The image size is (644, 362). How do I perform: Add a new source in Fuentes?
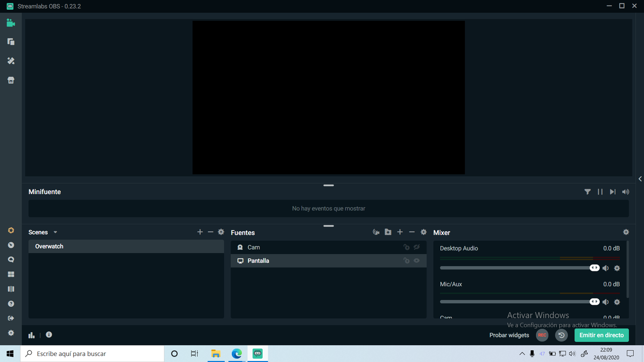(400, 232)
